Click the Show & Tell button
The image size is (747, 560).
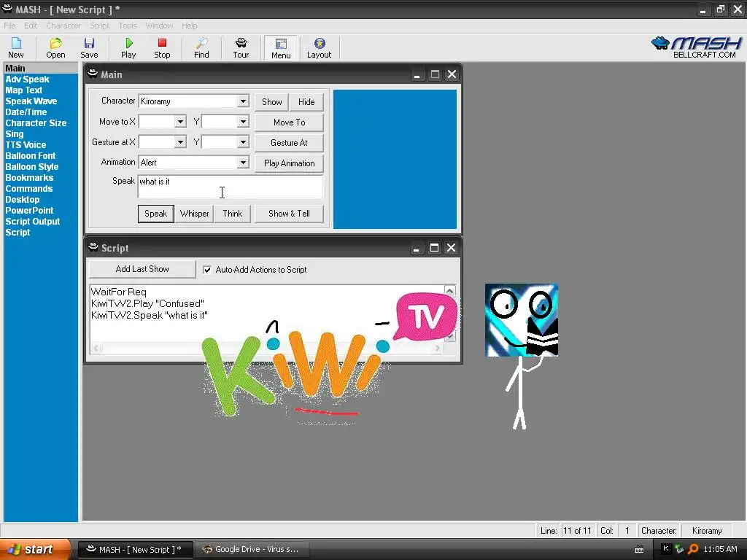[x=289, y=214]
